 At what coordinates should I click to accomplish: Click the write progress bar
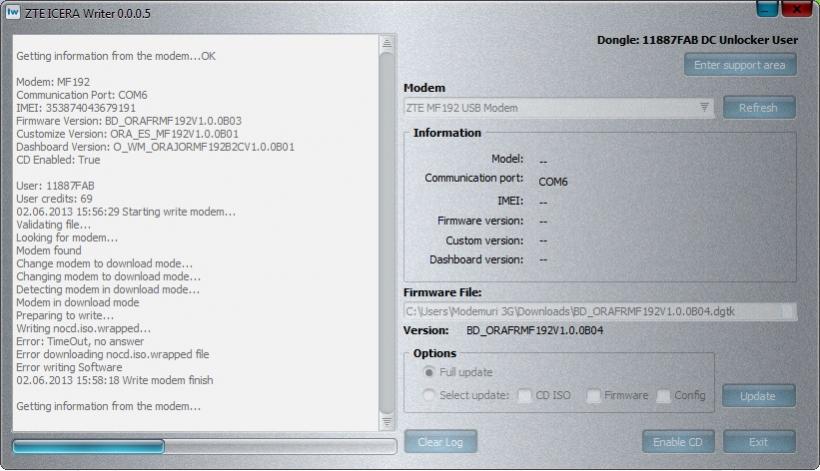pyautogui.click(x=204, y=446)
